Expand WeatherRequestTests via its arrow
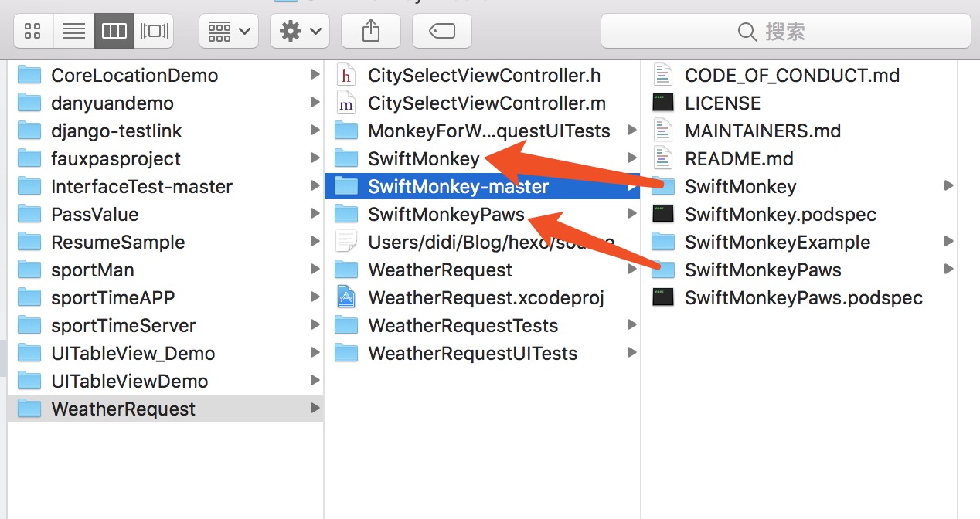The width and height of the screenshot is (980, 519). (x=631, y=325)
